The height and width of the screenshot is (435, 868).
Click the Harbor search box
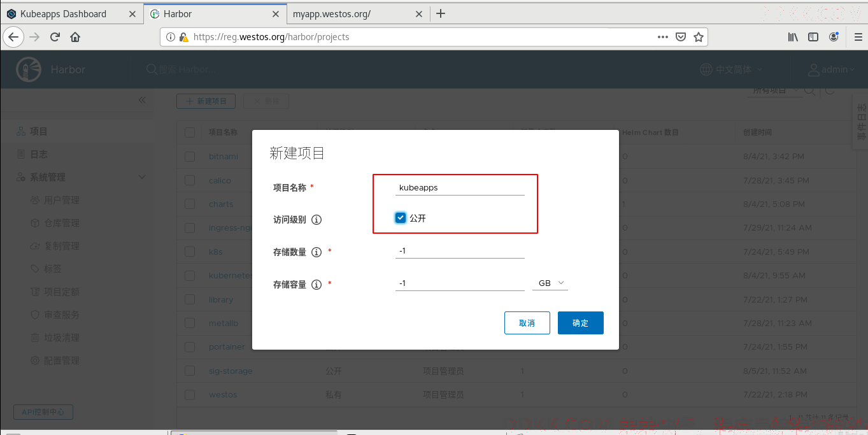[x=187, y=69]
